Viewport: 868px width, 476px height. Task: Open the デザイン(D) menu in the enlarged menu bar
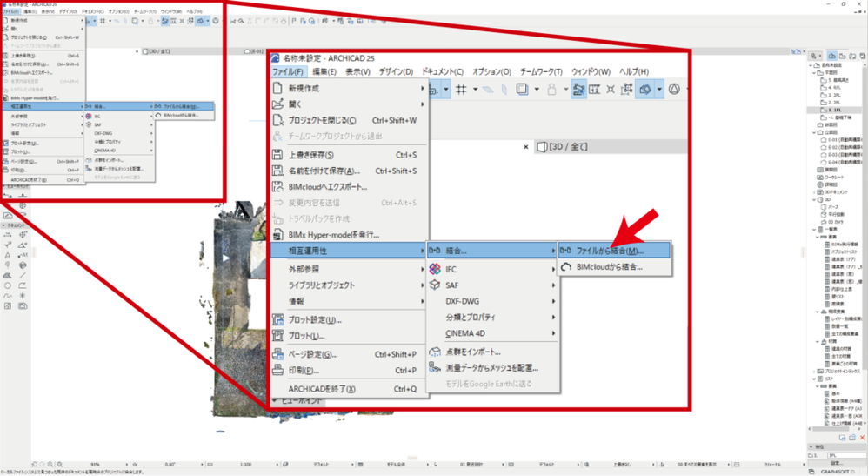(x=396, y=71)
